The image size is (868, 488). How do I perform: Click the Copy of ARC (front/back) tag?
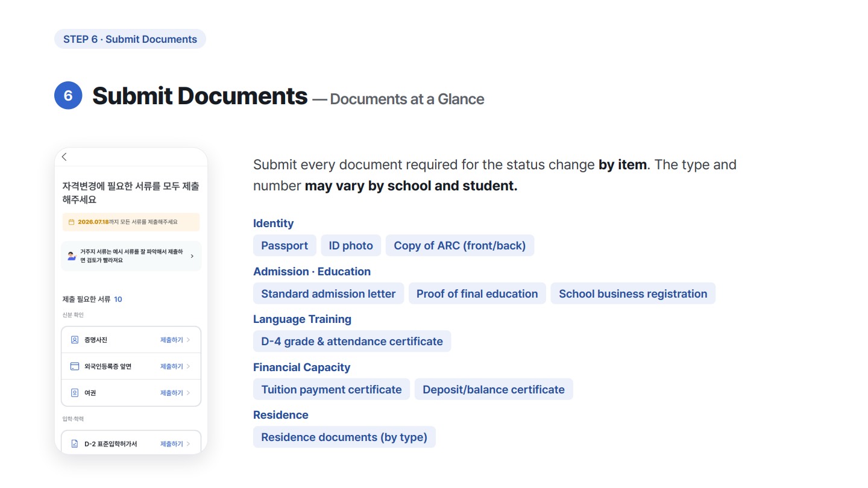460,245
